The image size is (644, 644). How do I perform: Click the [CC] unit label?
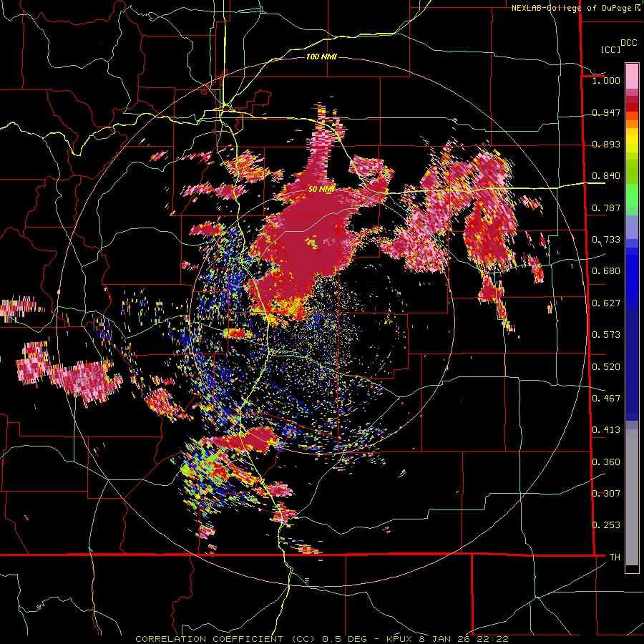coord(611,49)
